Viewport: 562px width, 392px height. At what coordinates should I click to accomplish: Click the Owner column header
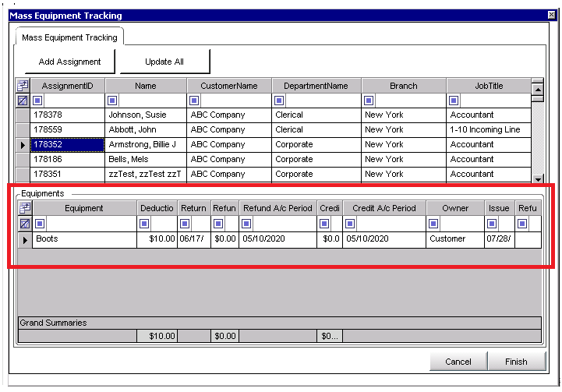pyautogui.click(x=455, y=208)
